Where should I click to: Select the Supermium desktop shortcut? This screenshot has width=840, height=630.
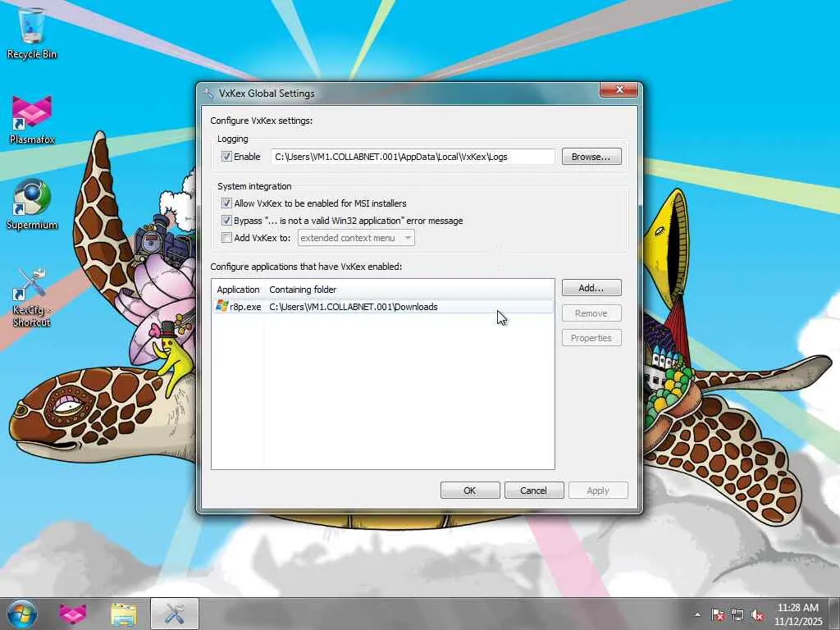(x=32, y=204)
